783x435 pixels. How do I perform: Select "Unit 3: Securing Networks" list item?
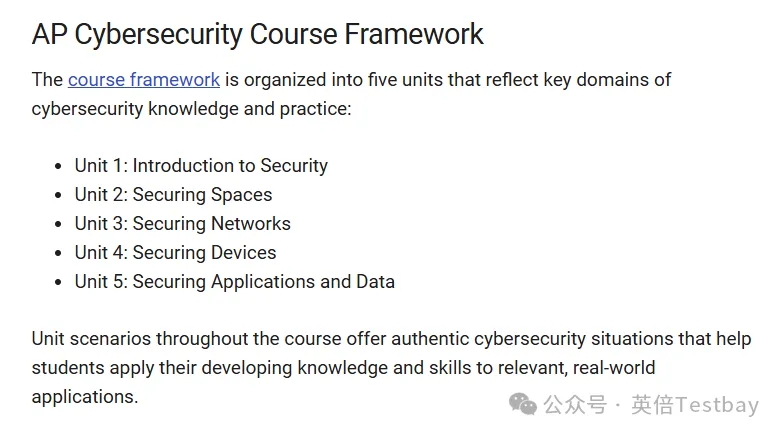click(x=182, y=224)
